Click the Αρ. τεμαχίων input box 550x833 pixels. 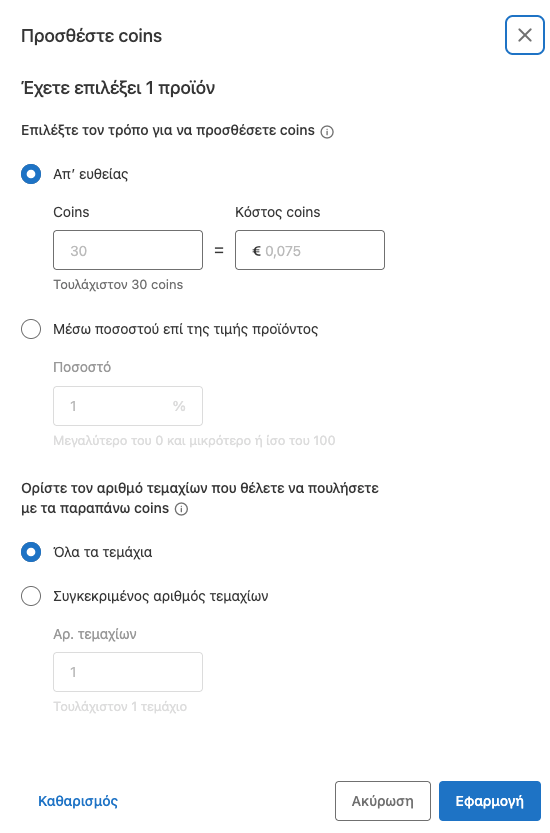click(128, 672)
